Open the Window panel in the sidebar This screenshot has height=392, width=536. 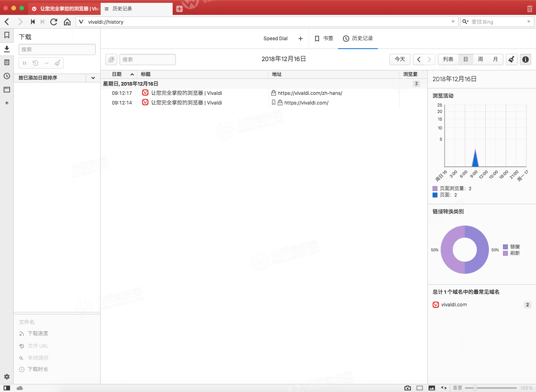[6, 90]
